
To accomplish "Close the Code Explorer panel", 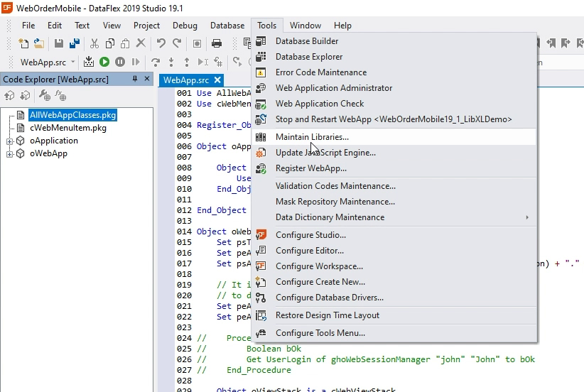I will pos(147,79).
